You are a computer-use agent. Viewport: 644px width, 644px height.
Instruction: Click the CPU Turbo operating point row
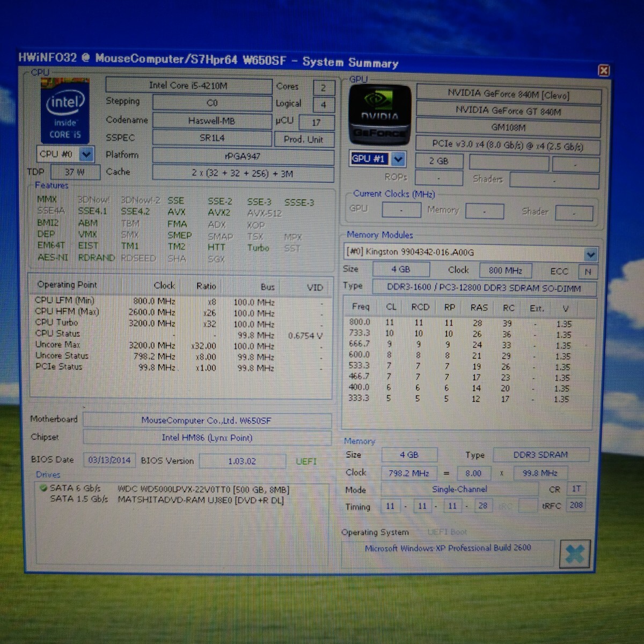179,323
